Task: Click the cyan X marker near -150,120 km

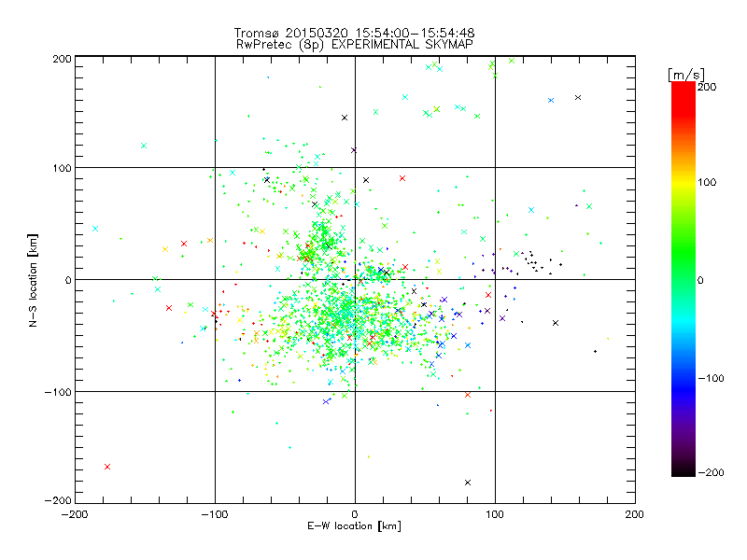Action: [x=144, y=146]
